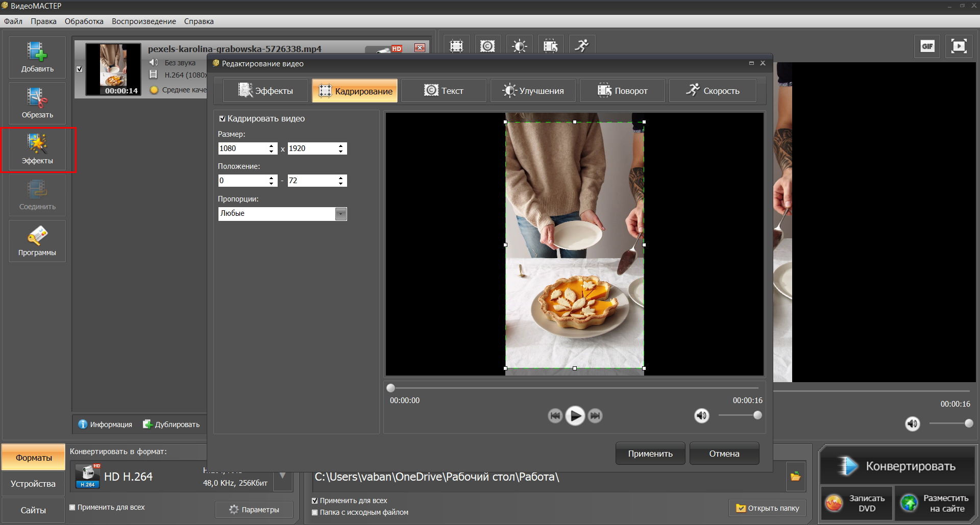This screenshot has height=525, width=980.
Task: Mute the dialog preview volume
Action: pyautogui.click(x=702, y=416)
